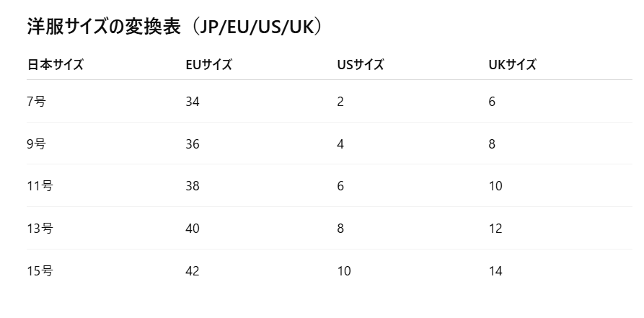Click the 15号 cell
Viewport: 644px width, 318px height.
40,270
